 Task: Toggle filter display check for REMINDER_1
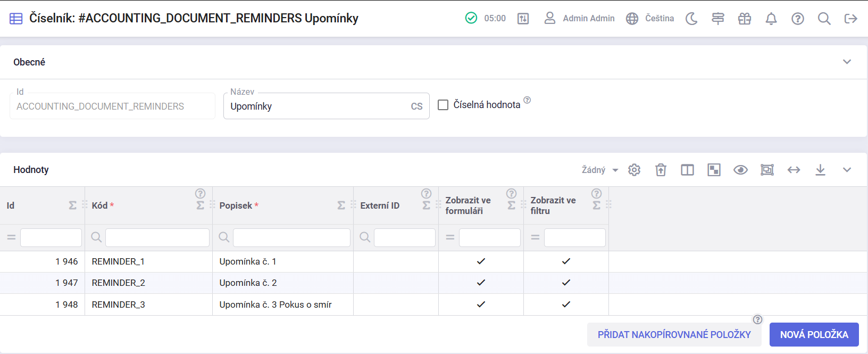(566, 261)
